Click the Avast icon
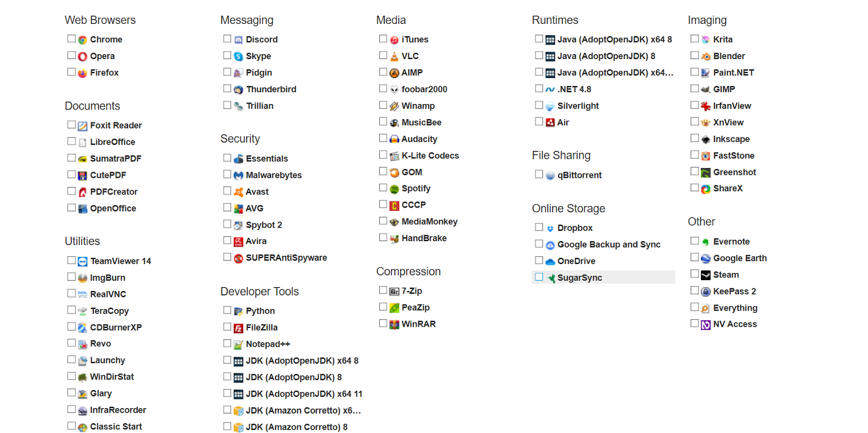 (238, 192)
